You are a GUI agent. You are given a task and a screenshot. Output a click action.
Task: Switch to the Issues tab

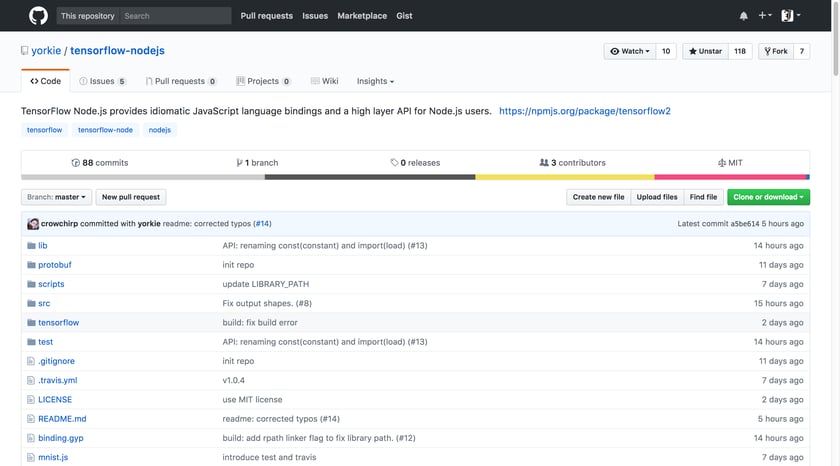click(x=102, y=81)
